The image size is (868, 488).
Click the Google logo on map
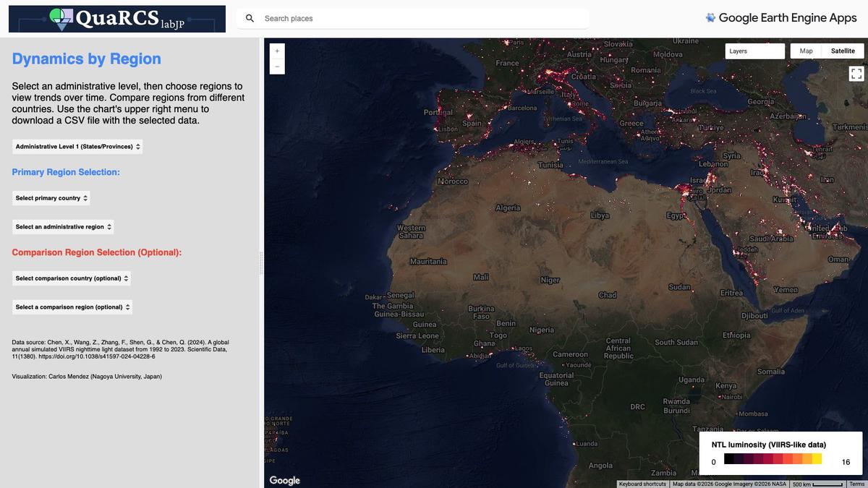click(284, 480)
